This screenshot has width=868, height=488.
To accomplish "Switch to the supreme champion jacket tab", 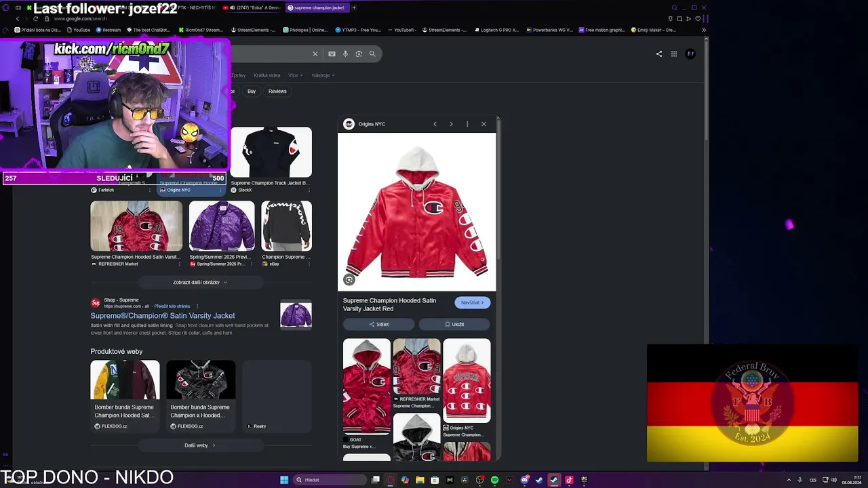I will point(317,7).
